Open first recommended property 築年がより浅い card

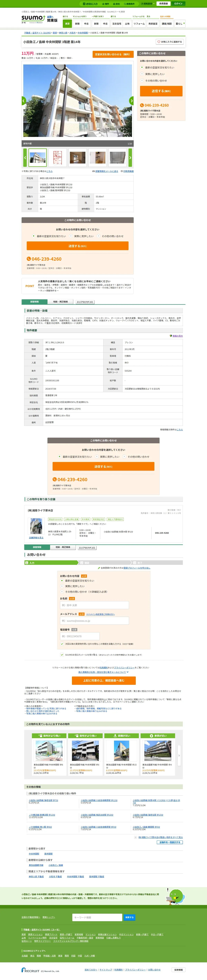click(x=49, y=755)
